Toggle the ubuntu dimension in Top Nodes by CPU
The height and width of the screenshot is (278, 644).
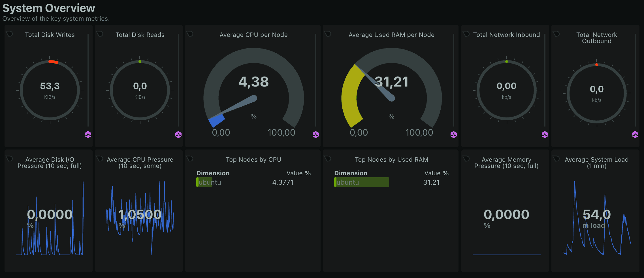click(x=209, y=182)
